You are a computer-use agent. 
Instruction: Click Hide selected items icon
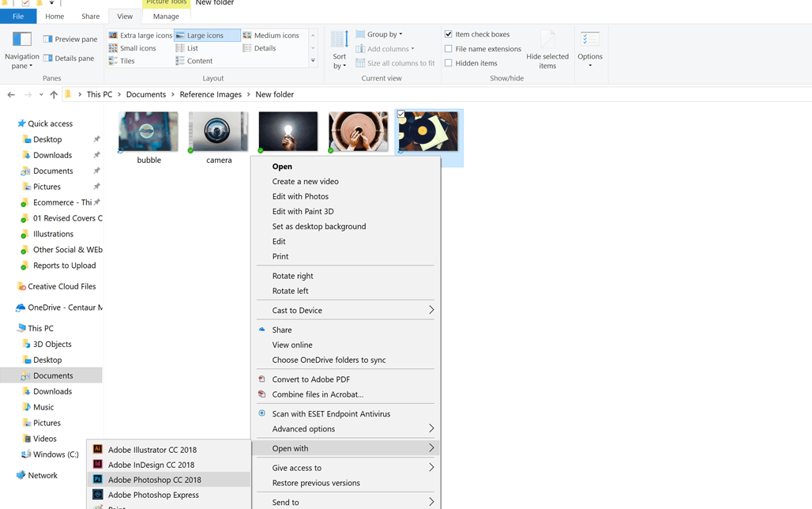pyautogui.click(x=547, y=40)
